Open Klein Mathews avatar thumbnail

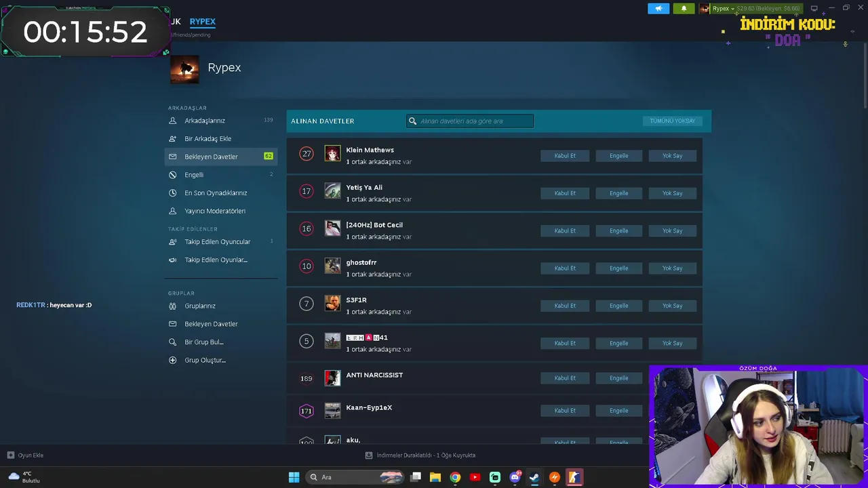[x=332, y=154]
